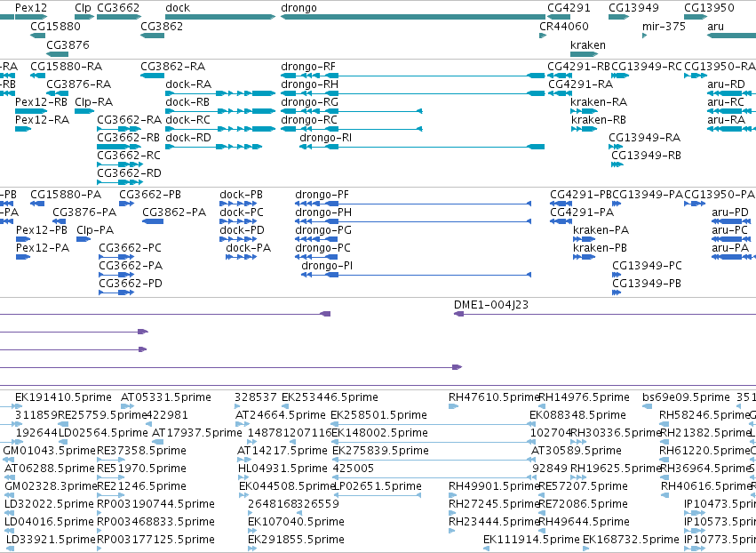
Task: Select transcript label 'drongo-RH'
Action: 309,84
